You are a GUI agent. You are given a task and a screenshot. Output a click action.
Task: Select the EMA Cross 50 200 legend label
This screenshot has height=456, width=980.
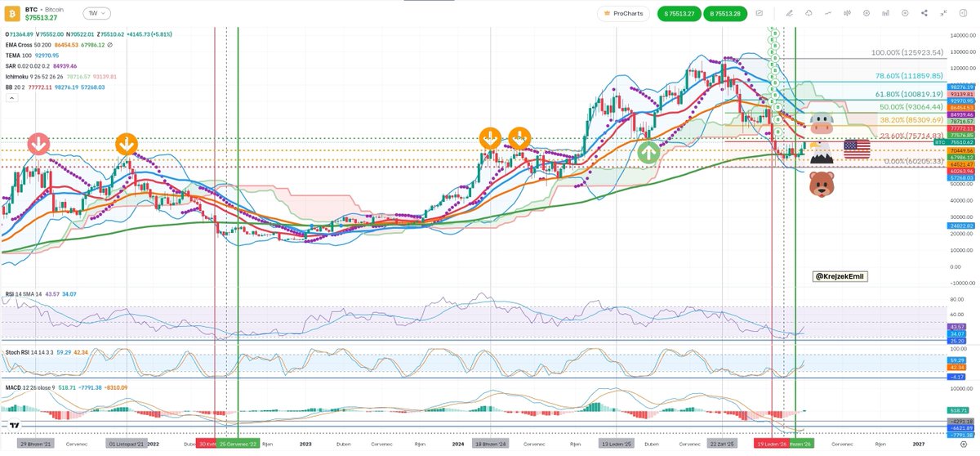coord(27,45)
